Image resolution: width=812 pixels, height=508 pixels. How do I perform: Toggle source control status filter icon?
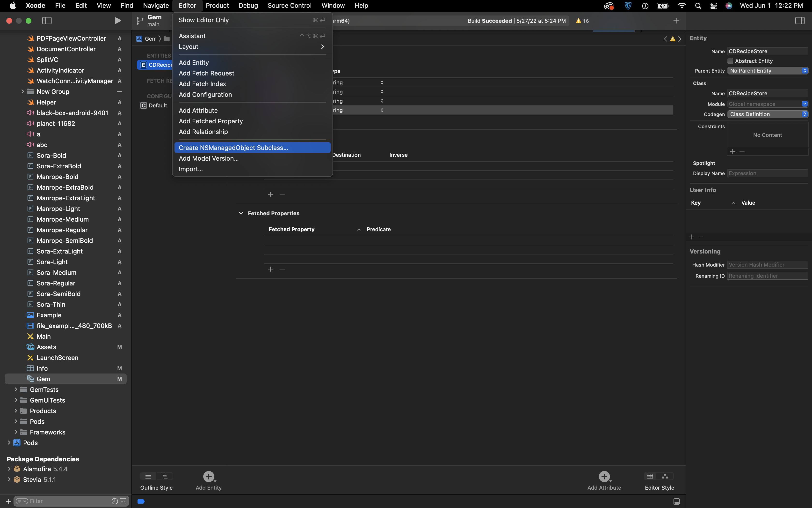tap(123, 501)
